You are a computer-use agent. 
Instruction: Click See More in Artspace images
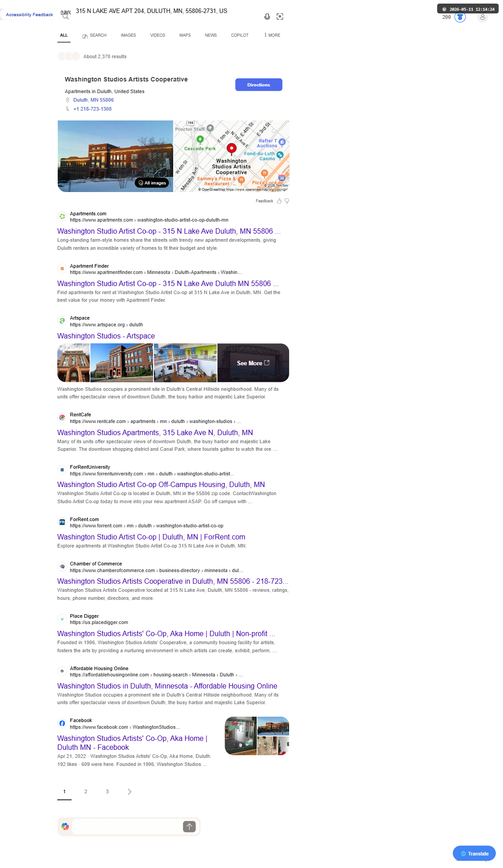pyautogui.click(x=253, y=363)
